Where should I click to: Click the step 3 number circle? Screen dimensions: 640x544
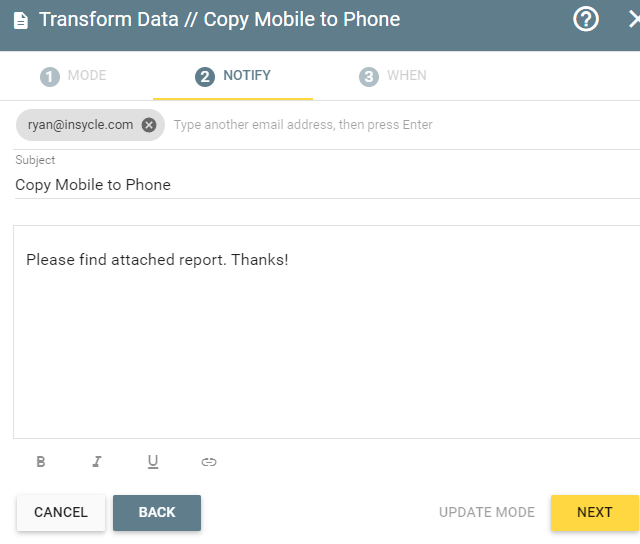click(x=369, y=77)
